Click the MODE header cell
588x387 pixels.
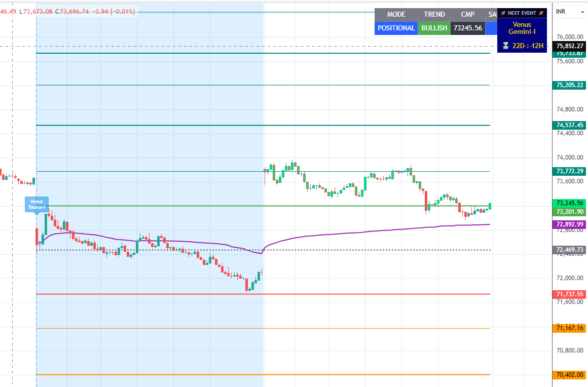396,14
